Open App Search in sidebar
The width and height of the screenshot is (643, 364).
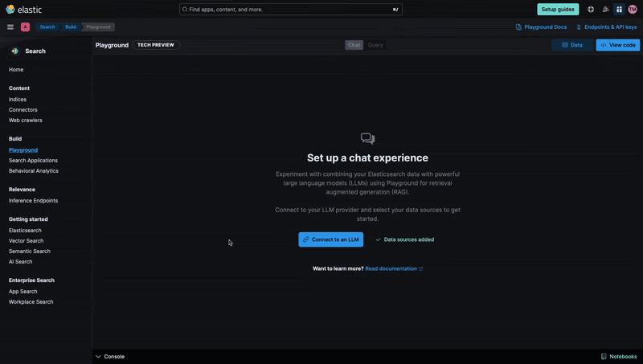23,292
